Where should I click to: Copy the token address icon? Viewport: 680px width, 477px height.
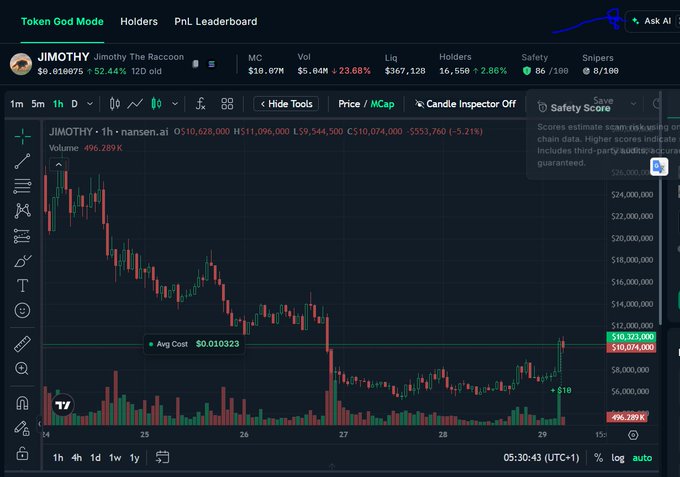196,64
